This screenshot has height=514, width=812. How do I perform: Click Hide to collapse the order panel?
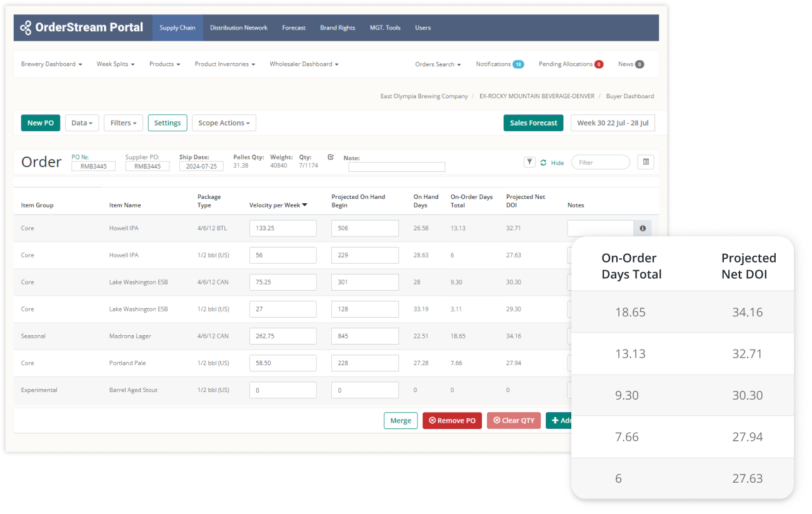click(x=557, y=163)
